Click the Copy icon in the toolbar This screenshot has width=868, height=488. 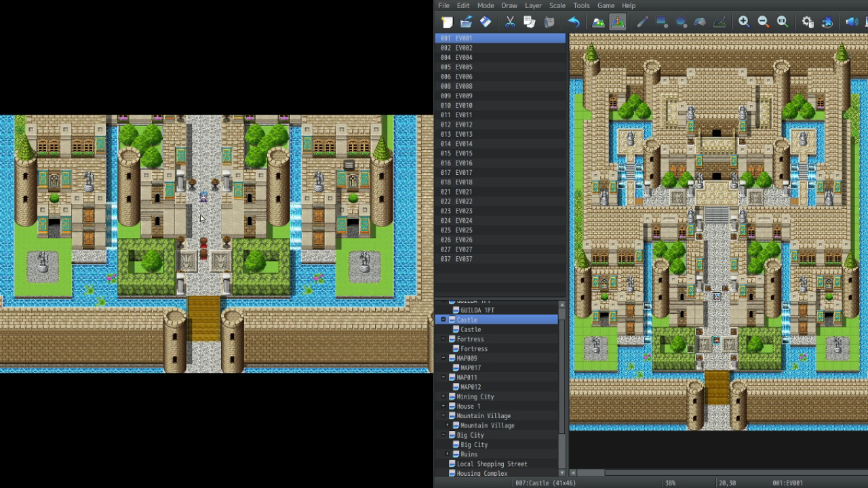click(530, 22)
